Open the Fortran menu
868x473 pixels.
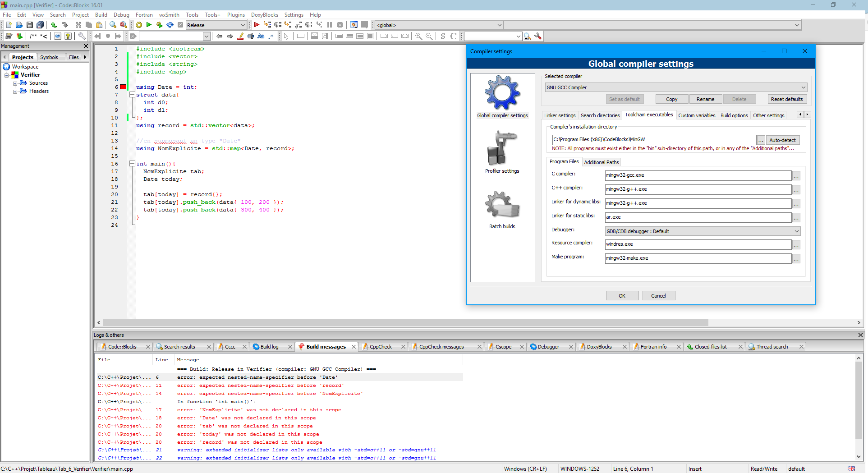coord(144,15)
